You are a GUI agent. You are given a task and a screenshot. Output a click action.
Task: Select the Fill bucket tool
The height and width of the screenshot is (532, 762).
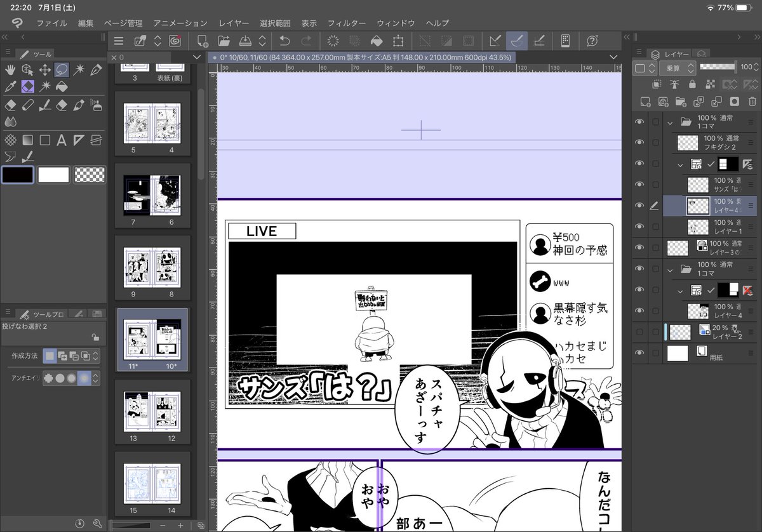point(62,87)
